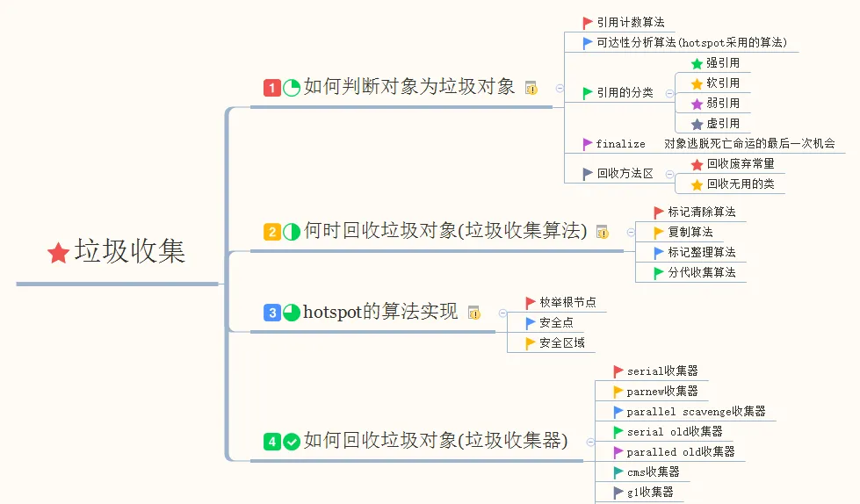860x504 pixels.
Task: Collapse the 如何判断对象为垃圾对象 branch
Action: point(560,89)
